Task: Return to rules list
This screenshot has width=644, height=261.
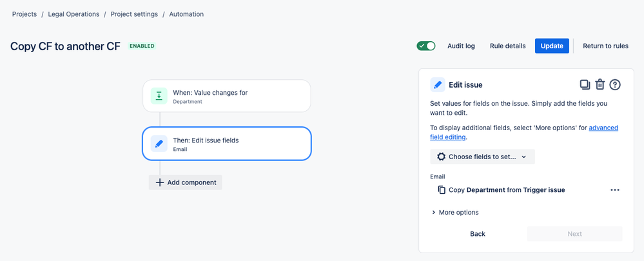Action: [x=605, y=46]
